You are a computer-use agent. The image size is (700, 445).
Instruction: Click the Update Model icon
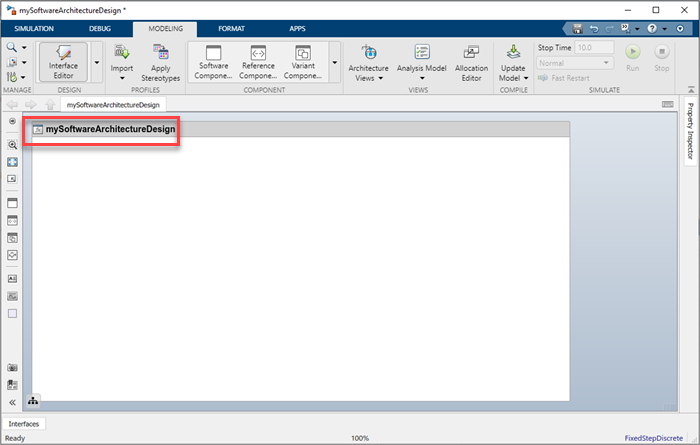pyautogui.click(x=513, y=53)
